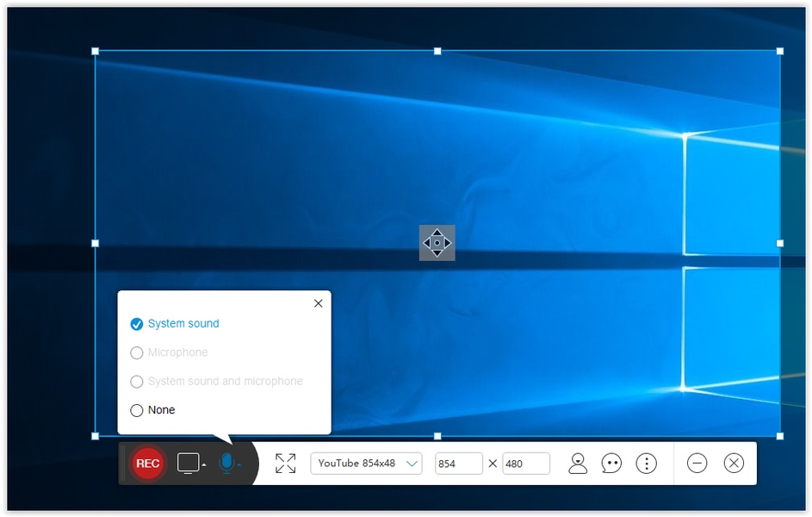Click the width field showing 854

[x=458, y=464]
